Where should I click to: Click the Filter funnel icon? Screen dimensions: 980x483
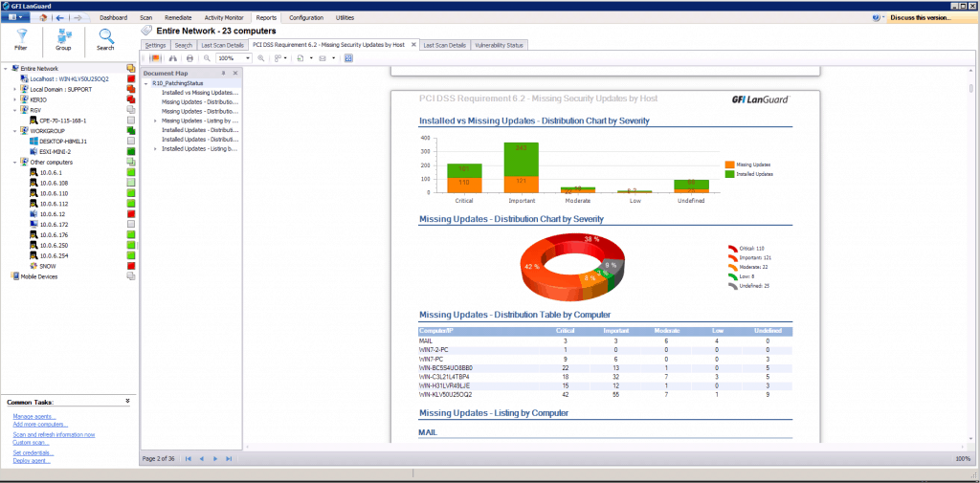[21, 35]
